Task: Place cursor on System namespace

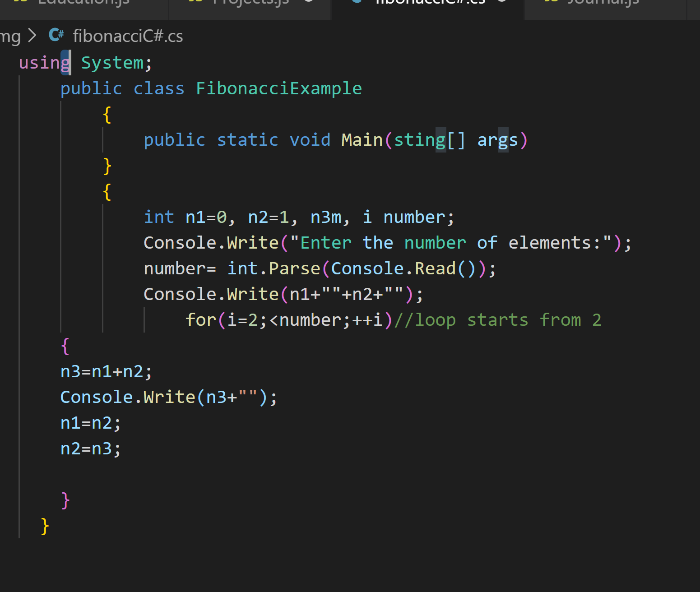Action: [x=112, y=63]
